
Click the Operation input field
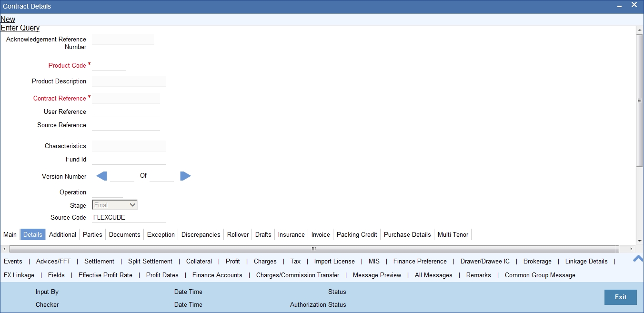[107, 192]
